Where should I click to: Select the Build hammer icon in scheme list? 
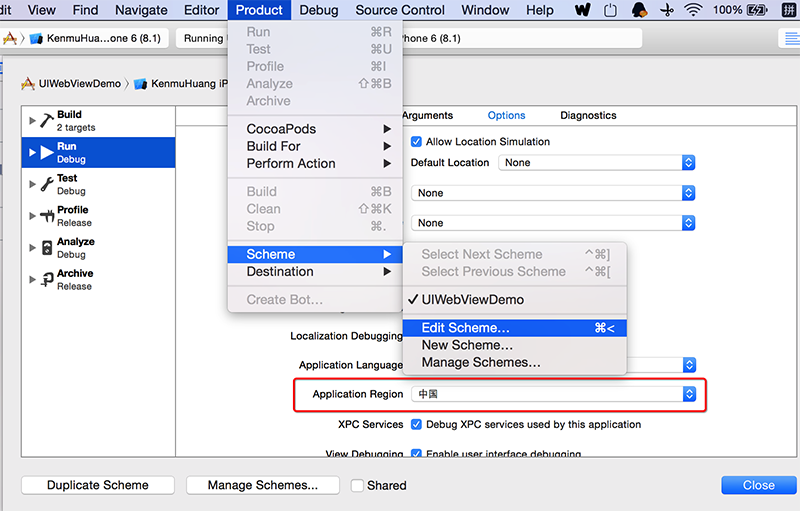46,121
